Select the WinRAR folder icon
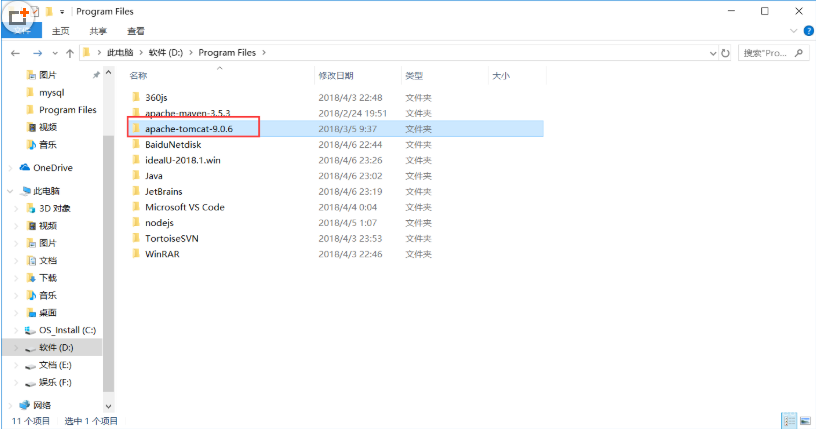The width and height of the screenshot is (816, 429). (136, 254)
